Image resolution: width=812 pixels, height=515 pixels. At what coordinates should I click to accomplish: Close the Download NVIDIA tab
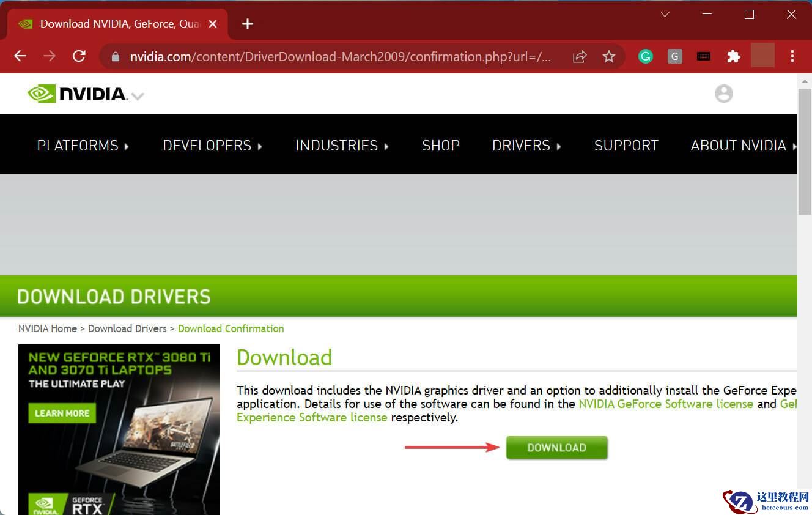[213, 24]
